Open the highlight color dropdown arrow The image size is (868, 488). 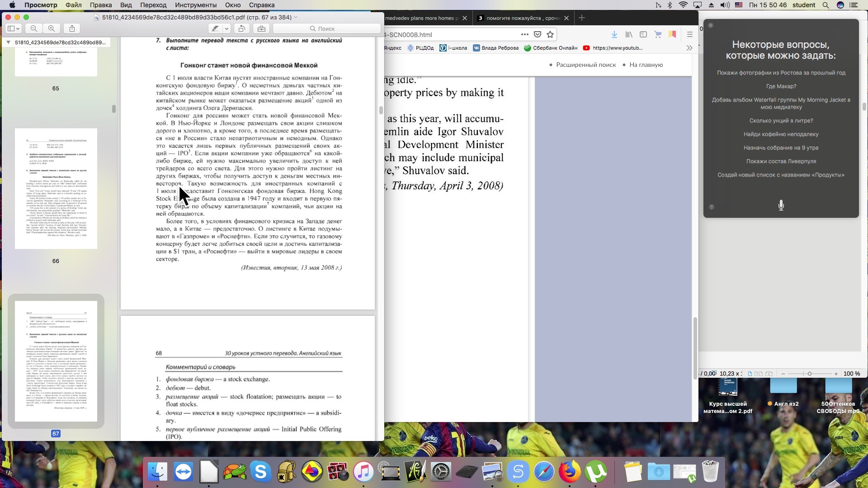pos(226,28)
